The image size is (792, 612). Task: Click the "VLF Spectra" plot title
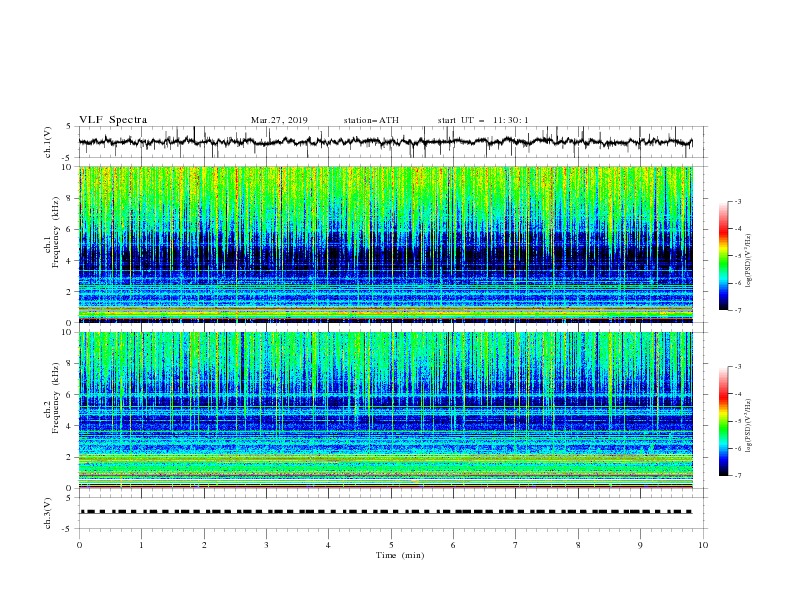[x=113, y=120]
